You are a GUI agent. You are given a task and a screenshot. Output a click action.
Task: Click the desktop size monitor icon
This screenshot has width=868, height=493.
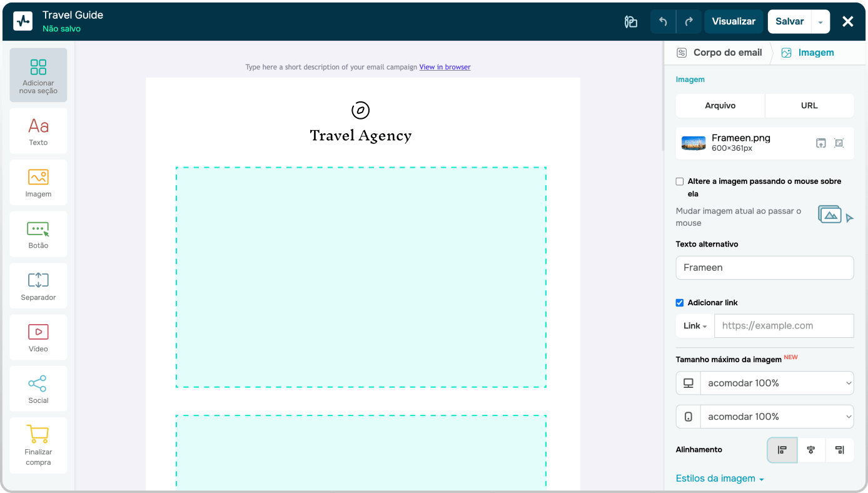click(688, 383)
